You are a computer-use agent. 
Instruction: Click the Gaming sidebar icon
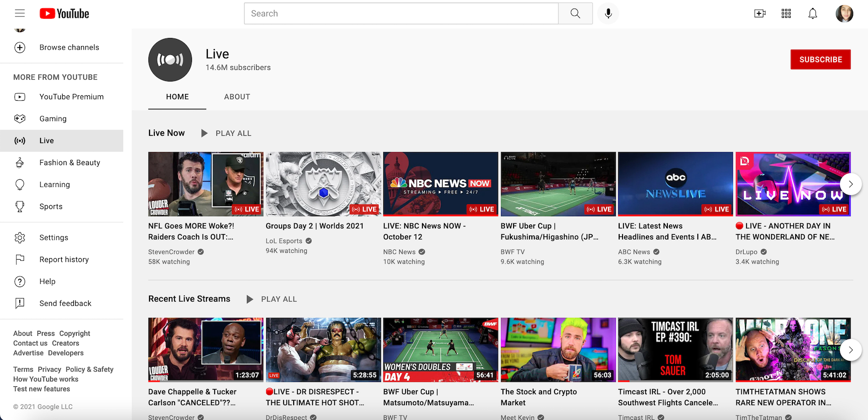[x=20, y=118]
